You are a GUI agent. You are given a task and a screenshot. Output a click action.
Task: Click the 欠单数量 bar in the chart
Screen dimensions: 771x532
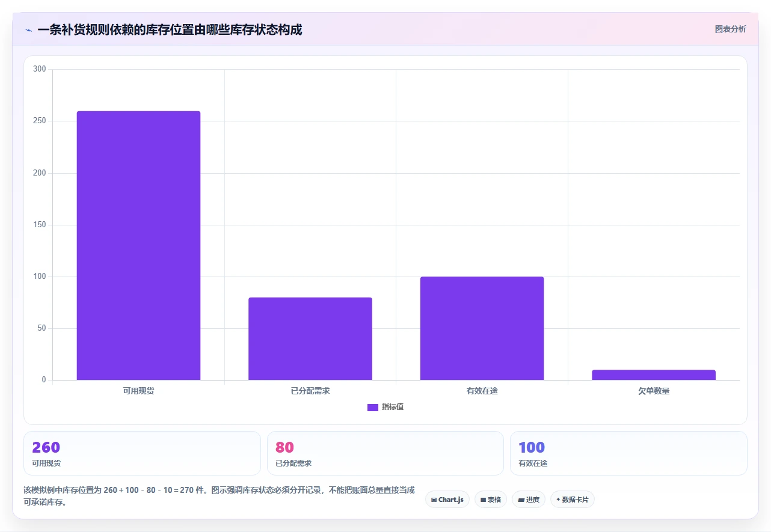tap(654, 375)
